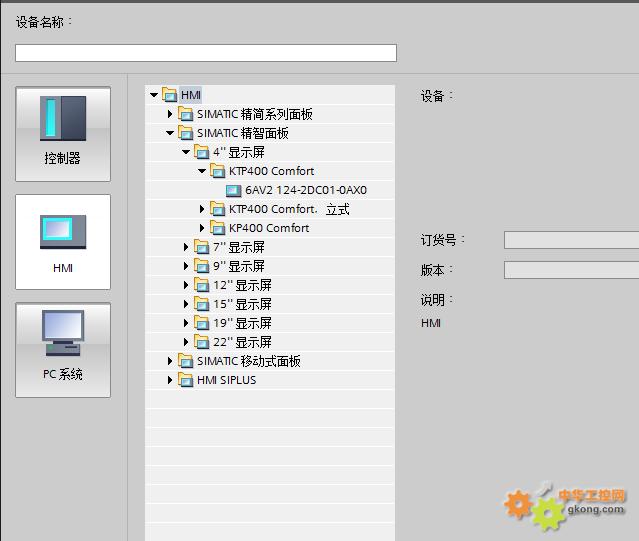Select the 19'' 显示屏 tree label
The height and width of the screenshot is (541, 639).
coord(242,323)
